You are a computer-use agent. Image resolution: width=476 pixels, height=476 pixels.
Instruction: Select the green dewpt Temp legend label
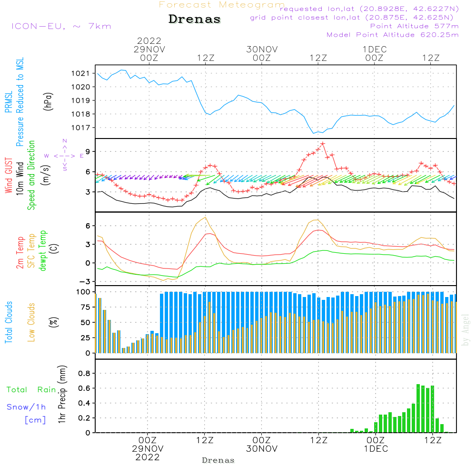pos(43,250)
